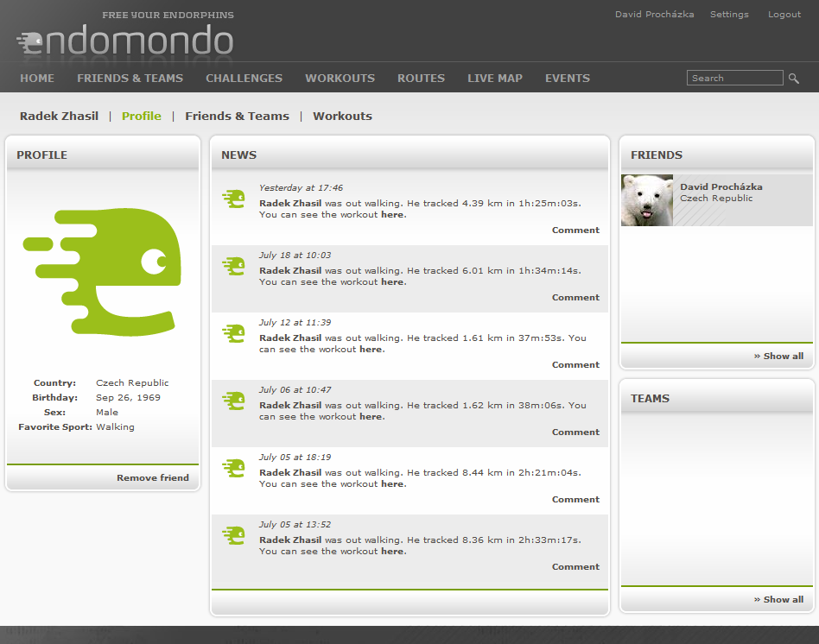The height and width of the screenshot is (644, 819).
Task: Click news icon for July 05 13:52 entry
Action: point(233,535)
